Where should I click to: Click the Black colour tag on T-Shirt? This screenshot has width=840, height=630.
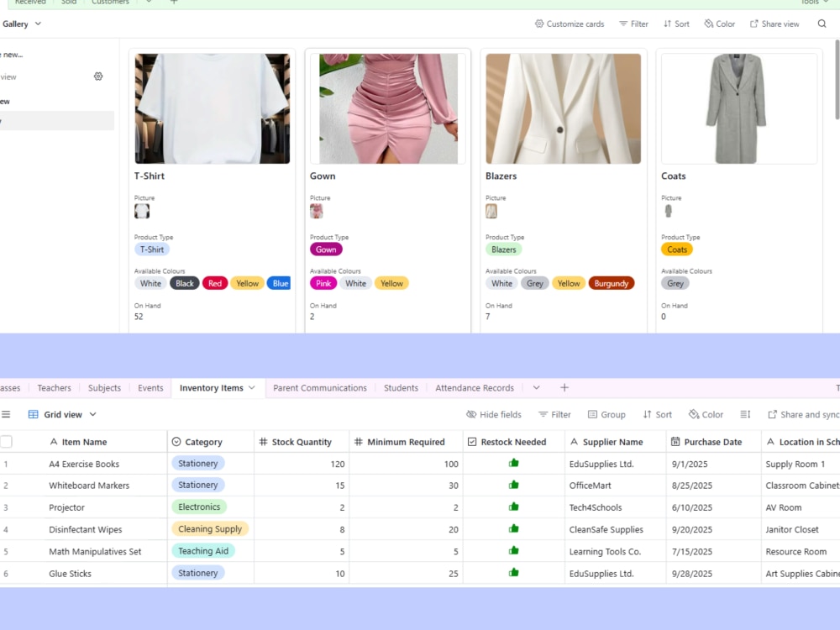point(185,283)
